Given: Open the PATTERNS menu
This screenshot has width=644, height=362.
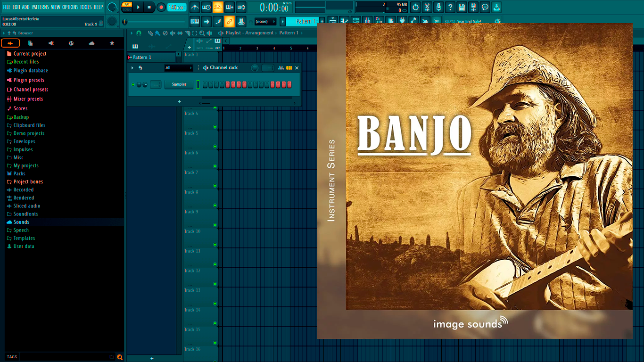Looking at the screenshot, I should pyautogui.click(x=40, y=7).
